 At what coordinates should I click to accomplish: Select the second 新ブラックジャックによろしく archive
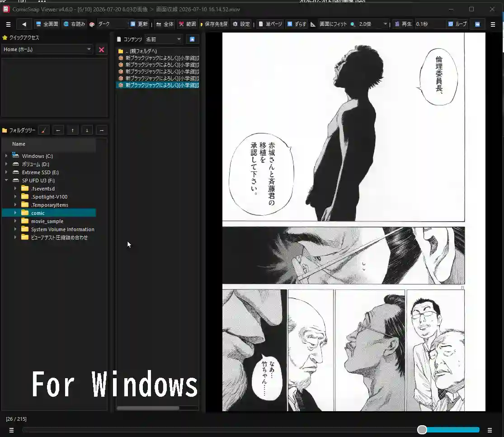pyautogui.click(x=157, y=65)
